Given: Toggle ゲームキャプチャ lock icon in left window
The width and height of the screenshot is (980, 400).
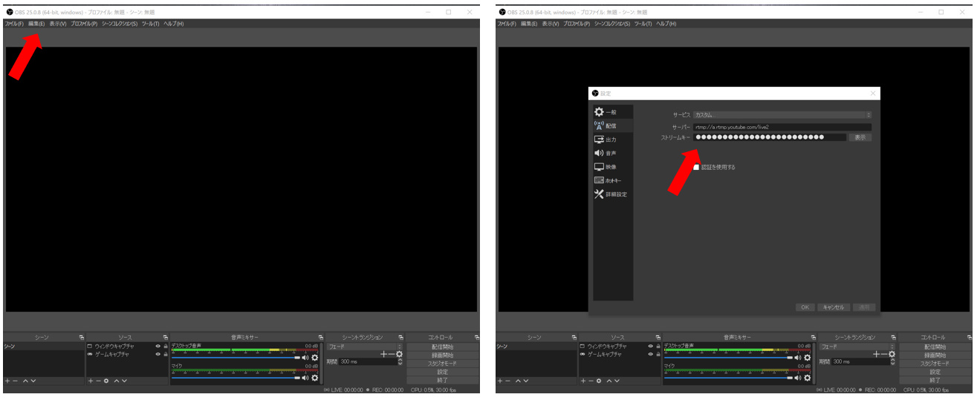Looking at the screenshot, I should [165, 355].
